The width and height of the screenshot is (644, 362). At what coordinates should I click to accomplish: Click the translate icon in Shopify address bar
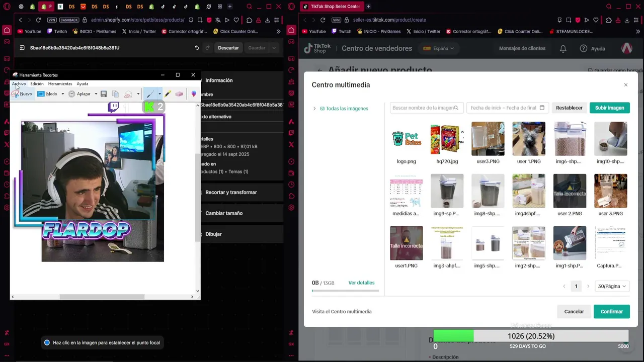tap(218, 20)
